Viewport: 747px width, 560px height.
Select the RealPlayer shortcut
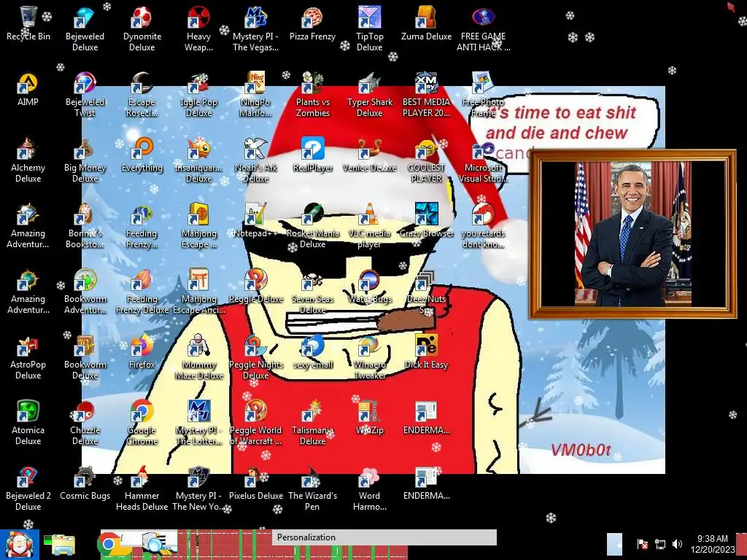click(x=312, y=155)
